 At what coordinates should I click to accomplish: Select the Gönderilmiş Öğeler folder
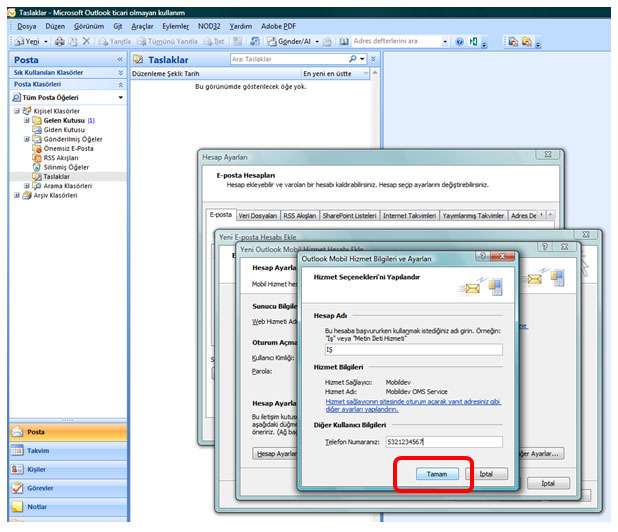point(68,139)
